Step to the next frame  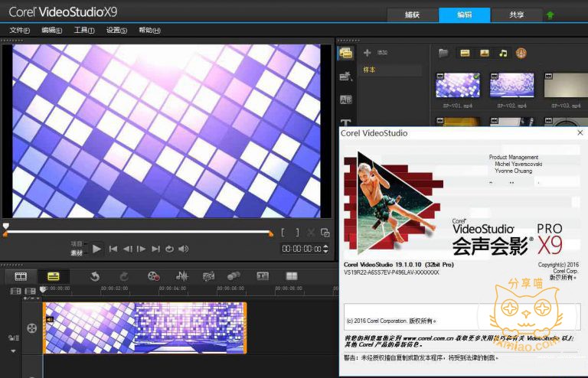coord(142,249)
